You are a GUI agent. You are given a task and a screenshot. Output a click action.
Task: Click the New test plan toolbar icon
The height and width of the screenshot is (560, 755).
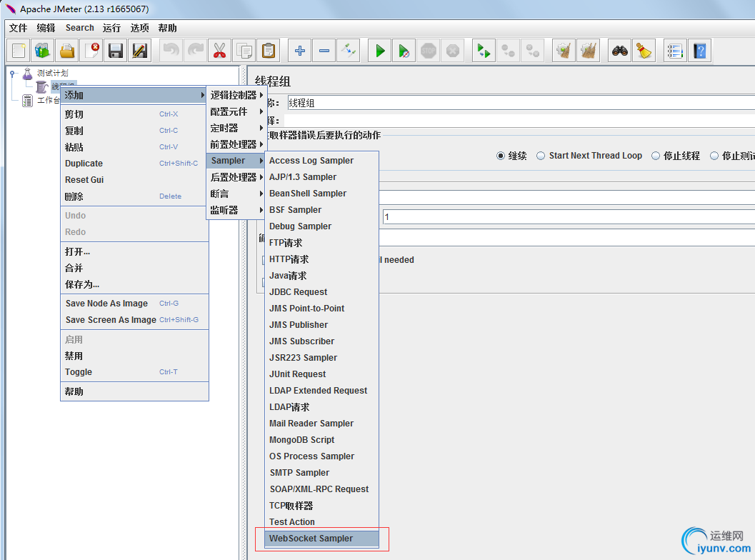[x=19, y=51]
